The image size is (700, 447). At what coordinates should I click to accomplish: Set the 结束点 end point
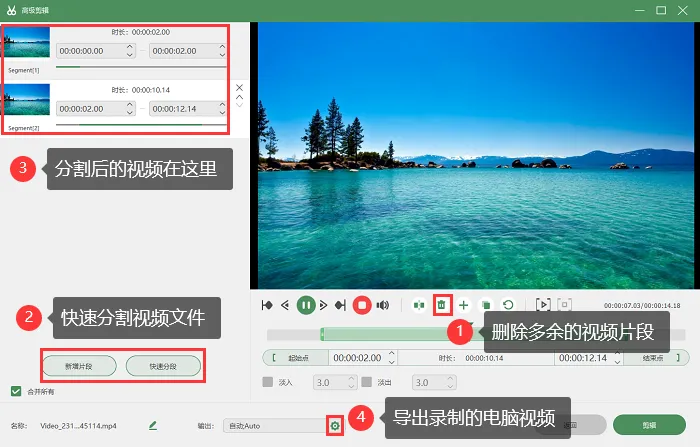[656, 358]
